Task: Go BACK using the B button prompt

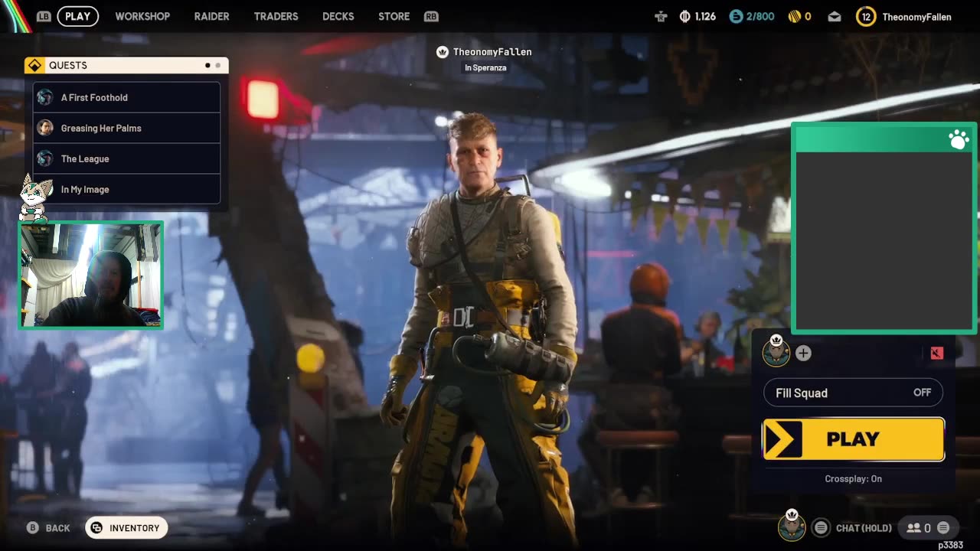Action: [48, 528]
